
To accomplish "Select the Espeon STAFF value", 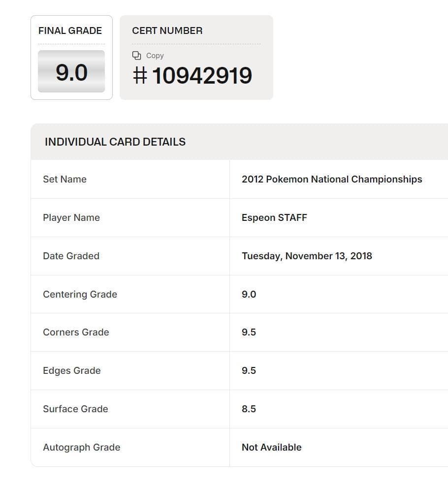I will coord(274,217).
